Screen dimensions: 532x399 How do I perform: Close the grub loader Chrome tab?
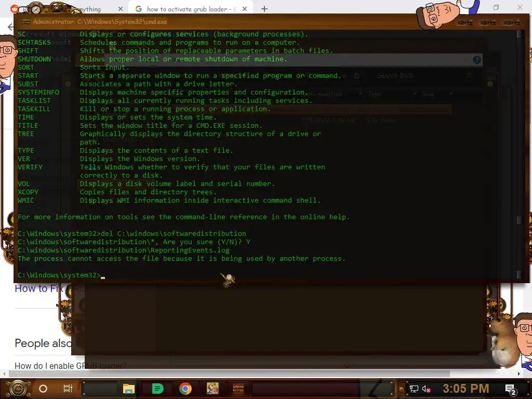(245, 9)
